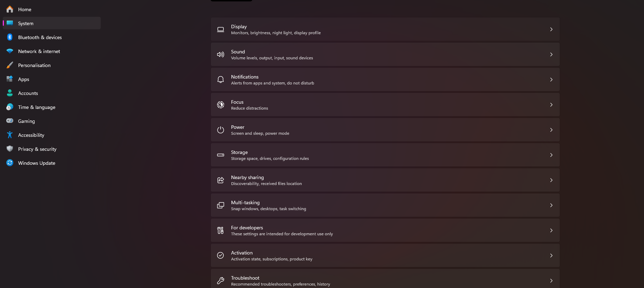Open Multi-tasking via its chevron arrow
This screenshot has height=288, width=644.
(551, 205)
